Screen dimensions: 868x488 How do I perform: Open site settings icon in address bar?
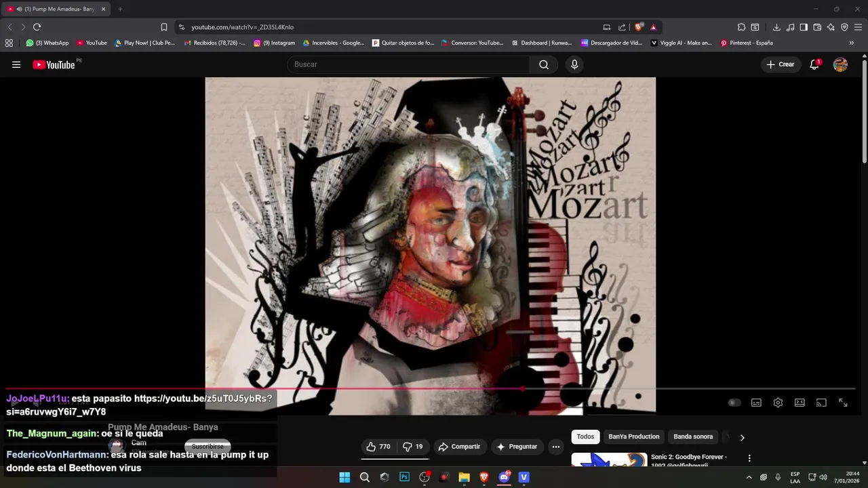[x=181, y=27]
